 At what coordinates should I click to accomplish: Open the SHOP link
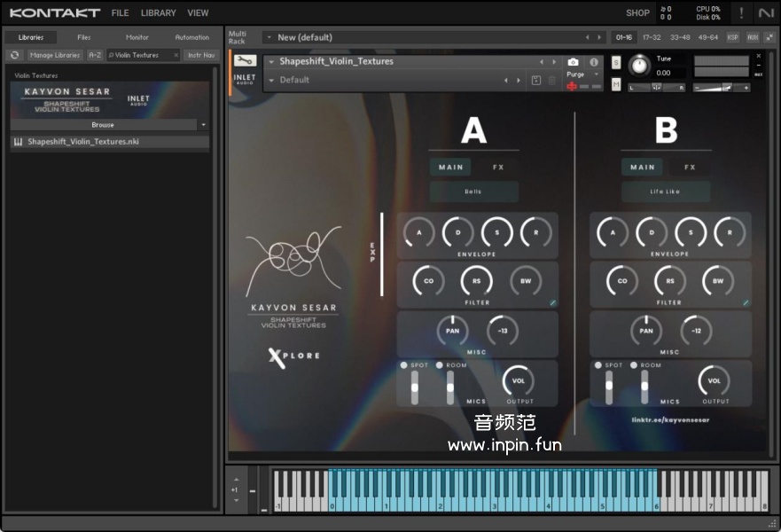click(x=637, y=12)
